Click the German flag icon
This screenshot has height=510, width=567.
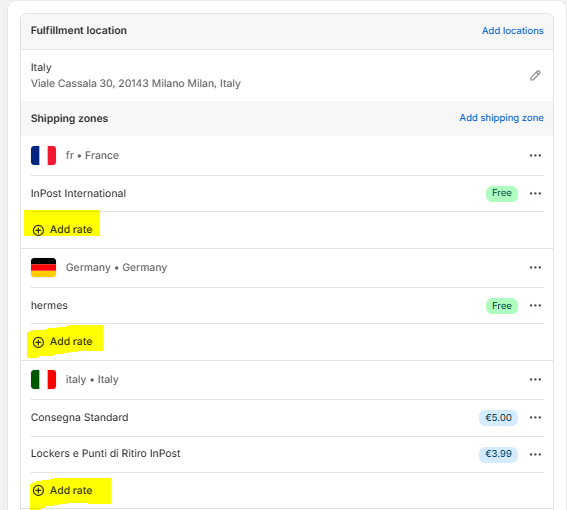[43, 268]
